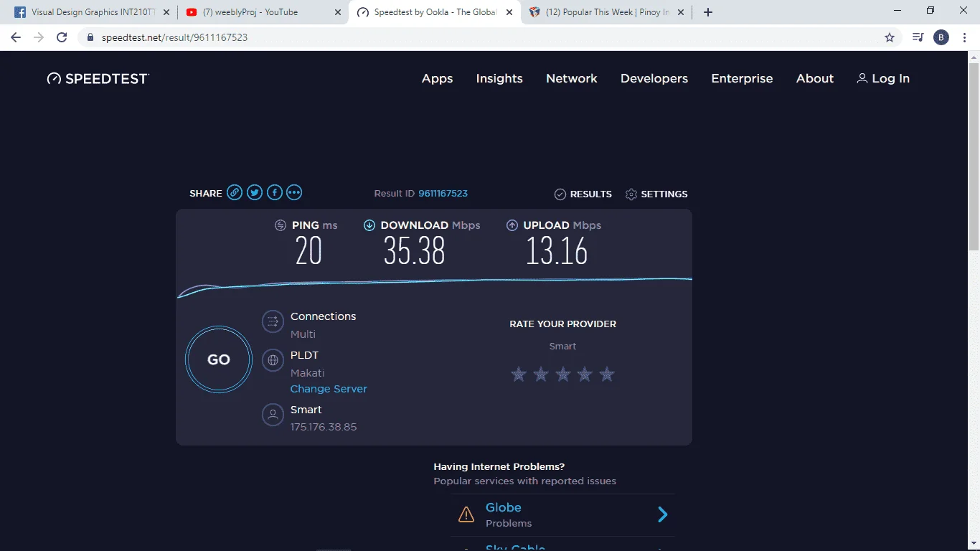
Task: Open the Globe problems link
Action: (x=504, y=507)
